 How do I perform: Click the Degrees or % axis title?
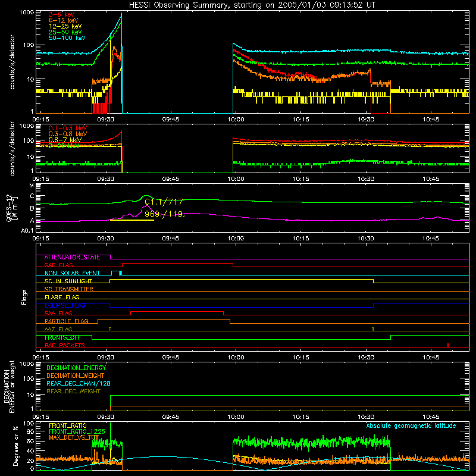15,446
